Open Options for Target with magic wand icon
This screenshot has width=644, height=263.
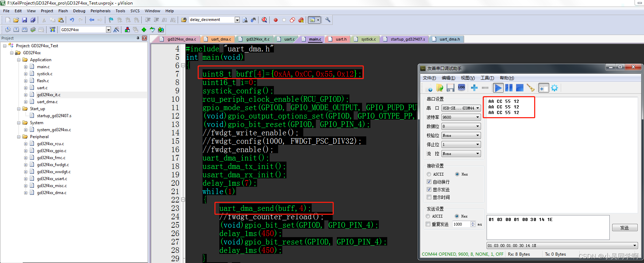click(x=116, y=30)
